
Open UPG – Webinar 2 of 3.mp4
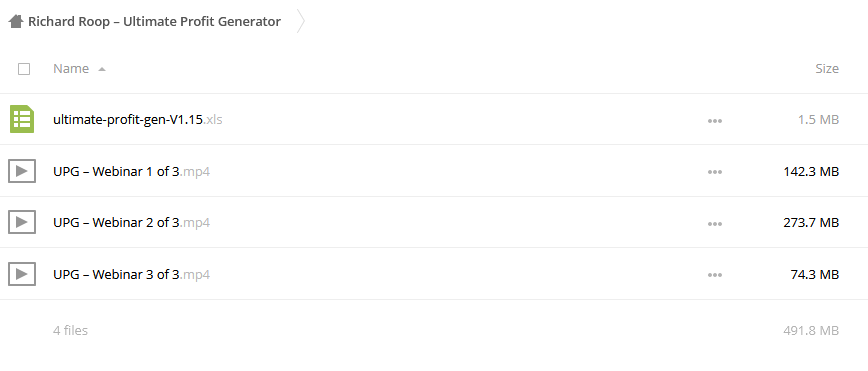(x=131, y=223)
